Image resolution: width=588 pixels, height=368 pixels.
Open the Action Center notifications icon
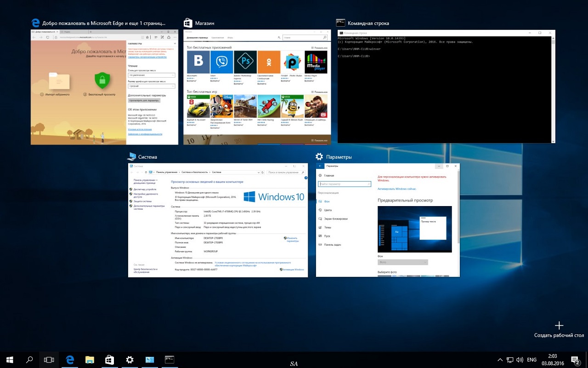coord(575,360)
